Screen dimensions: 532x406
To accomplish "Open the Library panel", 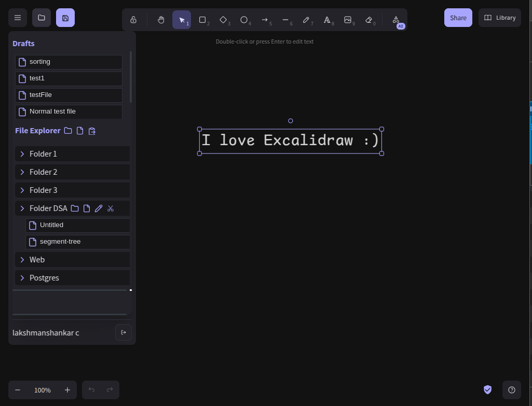I will pyautogui.click(x=500, y=18).
